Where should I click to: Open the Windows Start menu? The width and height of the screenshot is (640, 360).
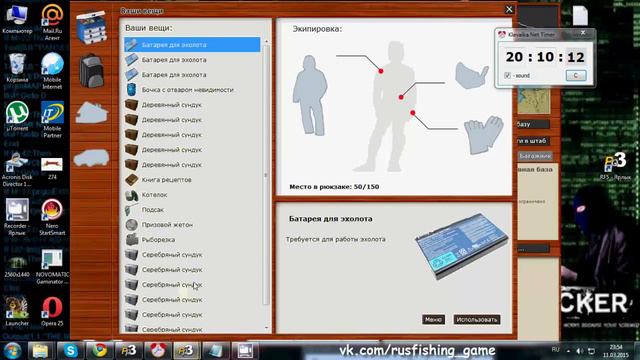pos(12,351)
